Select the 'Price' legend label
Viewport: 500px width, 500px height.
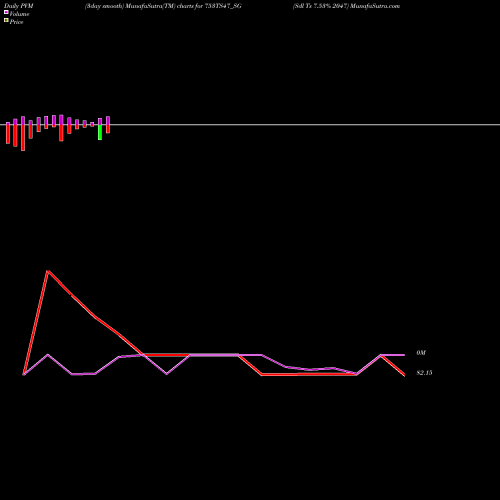16,22
